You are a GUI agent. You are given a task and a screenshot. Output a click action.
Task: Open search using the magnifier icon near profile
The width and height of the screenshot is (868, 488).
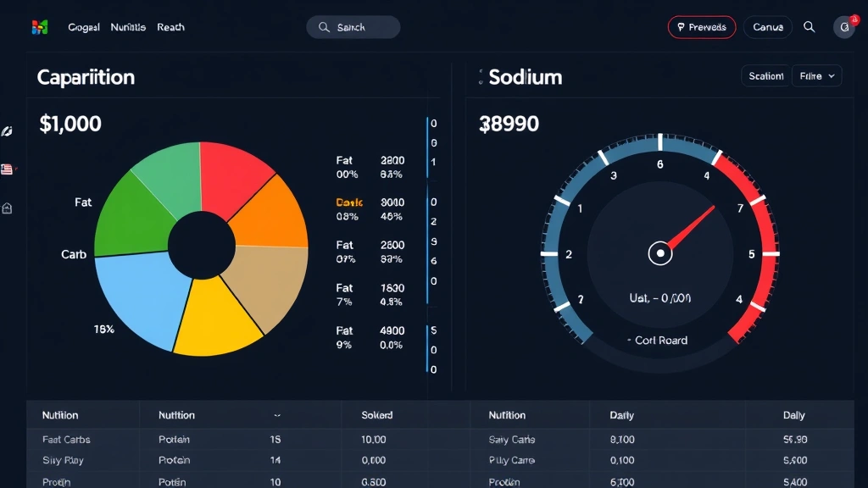(810, 26)
